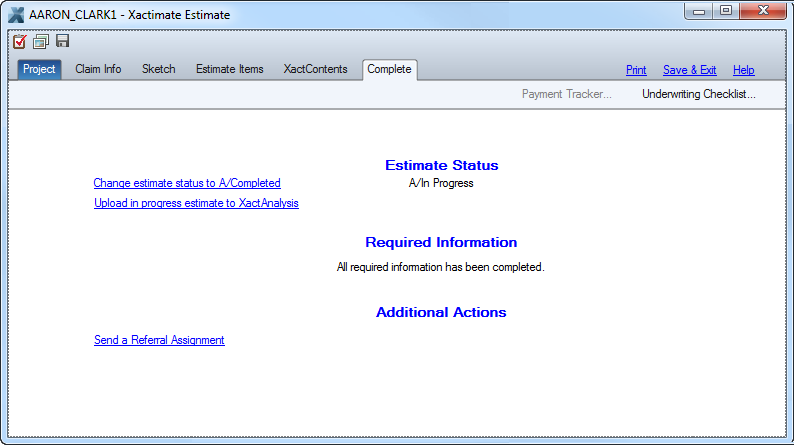Open the Help link
Image resolution: width=794 pixels, height=445 pixels.
pos(743,70)
